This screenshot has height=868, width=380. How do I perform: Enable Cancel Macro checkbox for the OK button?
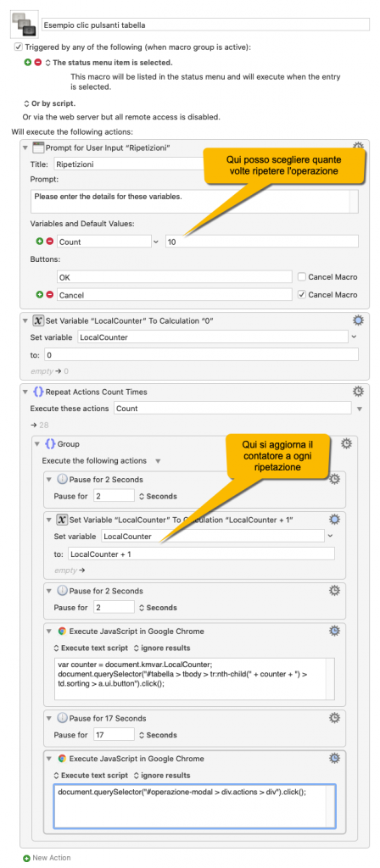301,277
